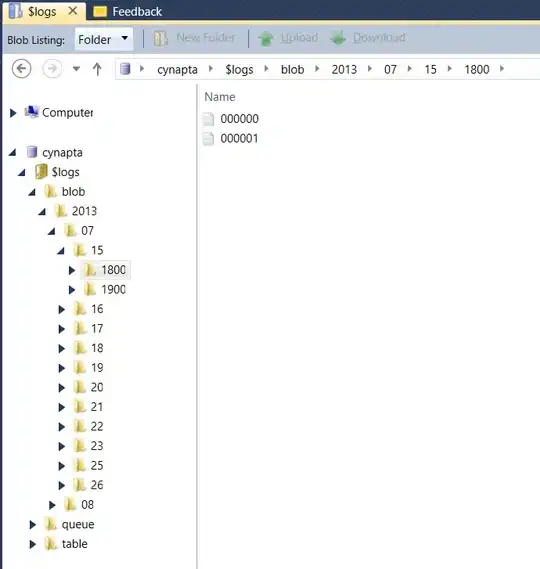Select the 23 folder in the tree
This screenshot has width=540, height=569.
(x=97, y=446)
